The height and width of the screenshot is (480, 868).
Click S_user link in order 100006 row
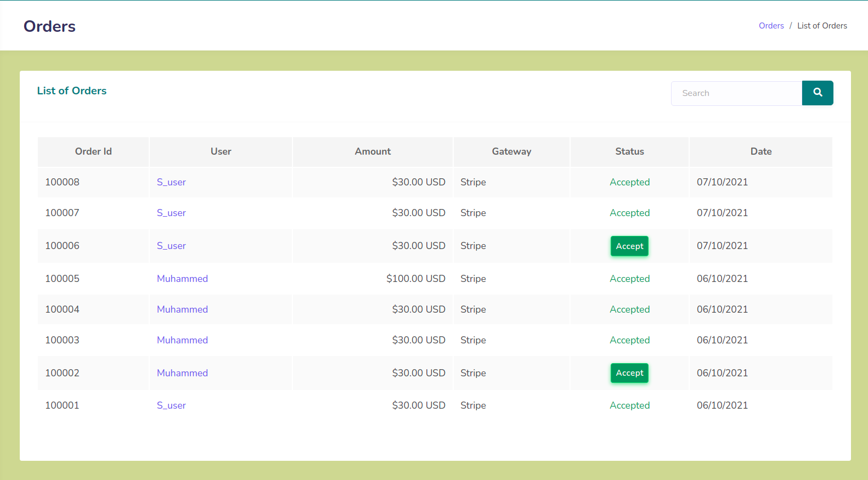(x=171, y=246)
